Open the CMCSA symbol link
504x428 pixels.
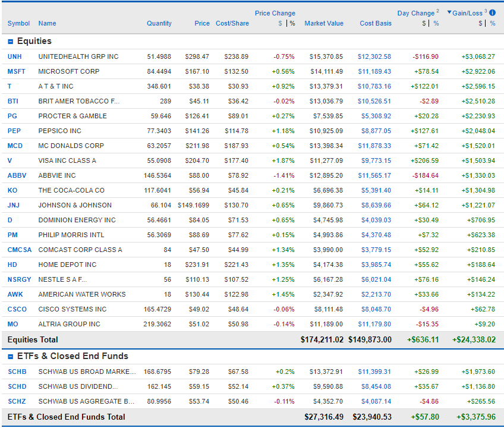click(20, 250)
